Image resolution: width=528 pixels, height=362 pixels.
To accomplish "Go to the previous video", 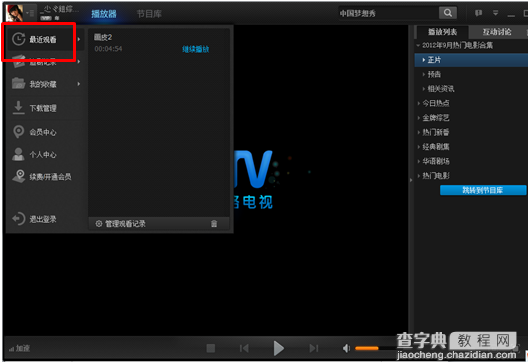I will pyautogui.click(x=244, y=348).
